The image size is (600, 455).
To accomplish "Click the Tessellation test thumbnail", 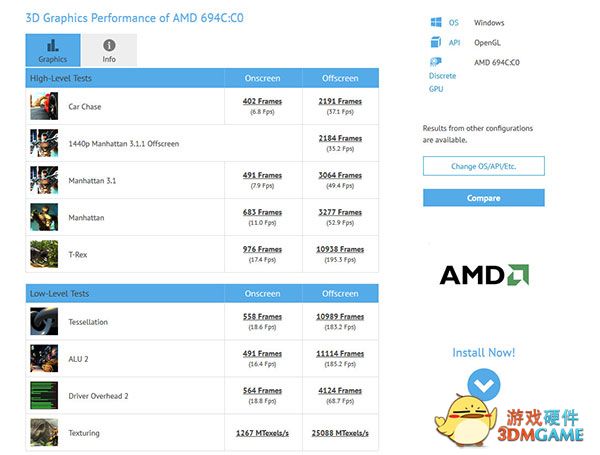I will pyautogui.click(x=44, y=321).
